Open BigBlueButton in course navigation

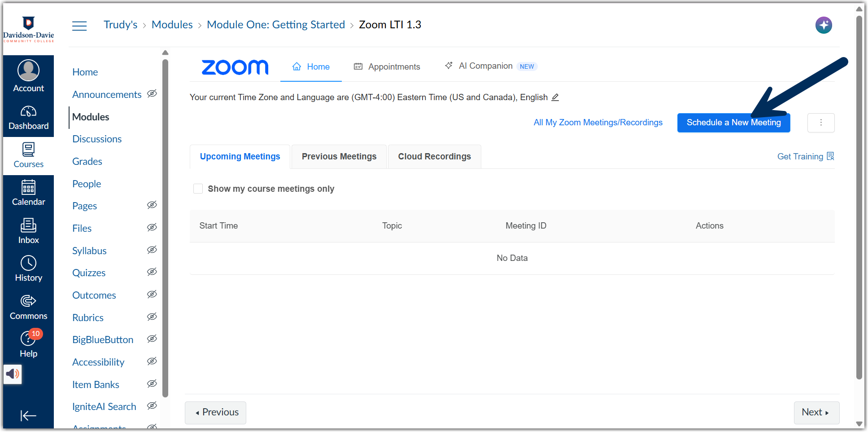[x=103, y=339]
